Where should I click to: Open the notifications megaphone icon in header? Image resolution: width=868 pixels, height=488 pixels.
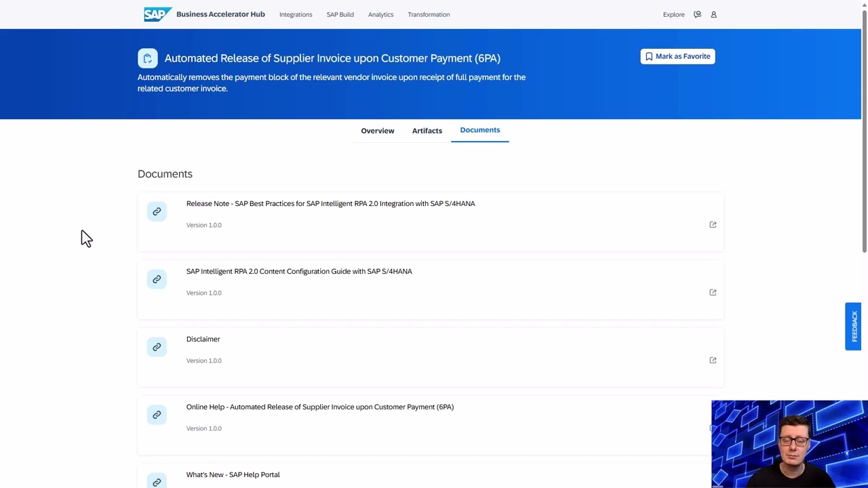coord(697,14)
